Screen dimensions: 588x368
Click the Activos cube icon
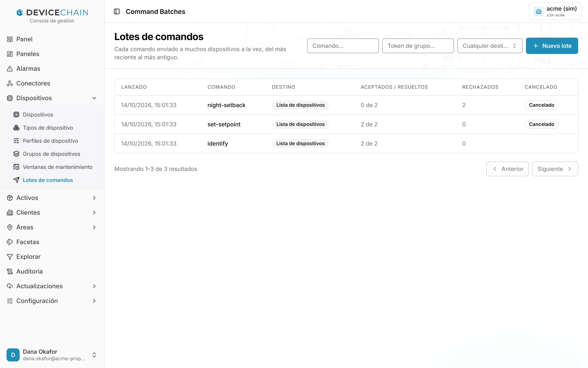pyautogui.click(x=10, y=198)
